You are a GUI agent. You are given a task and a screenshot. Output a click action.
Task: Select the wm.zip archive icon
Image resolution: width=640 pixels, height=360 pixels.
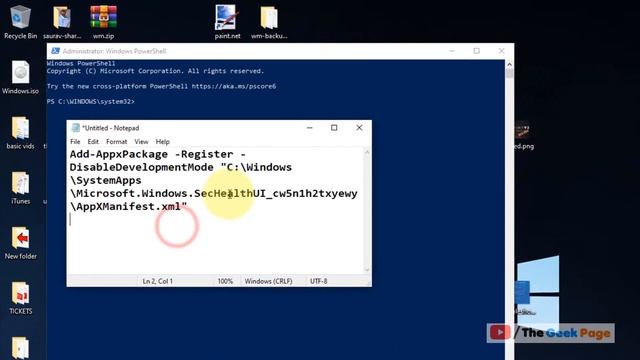point(103,22)
